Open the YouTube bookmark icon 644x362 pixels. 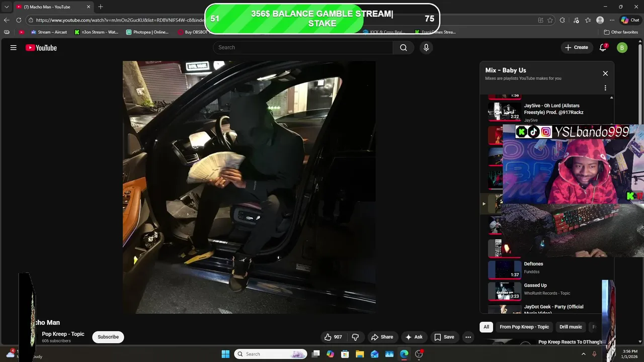coord(21,32)
